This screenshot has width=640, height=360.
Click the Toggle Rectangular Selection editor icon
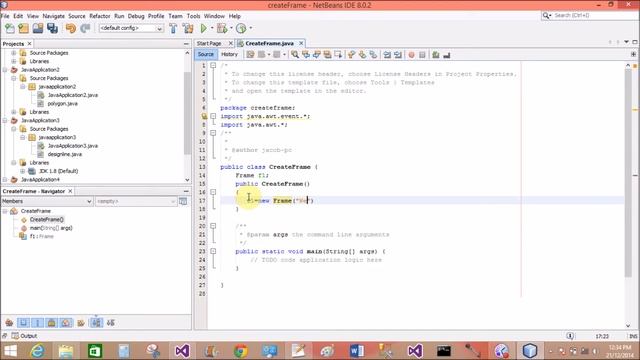(338, 55)
